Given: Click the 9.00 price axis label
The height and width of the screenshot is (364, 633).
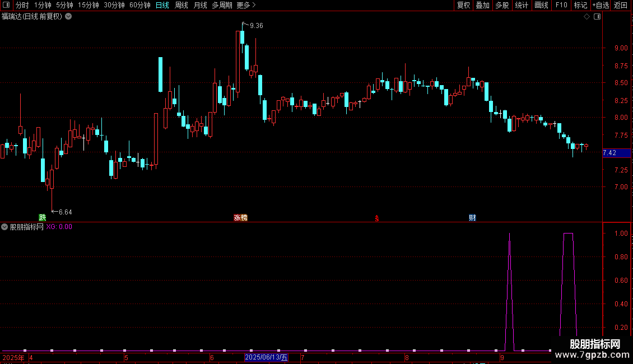Looking at the screenshot, I should coord(621,48).
